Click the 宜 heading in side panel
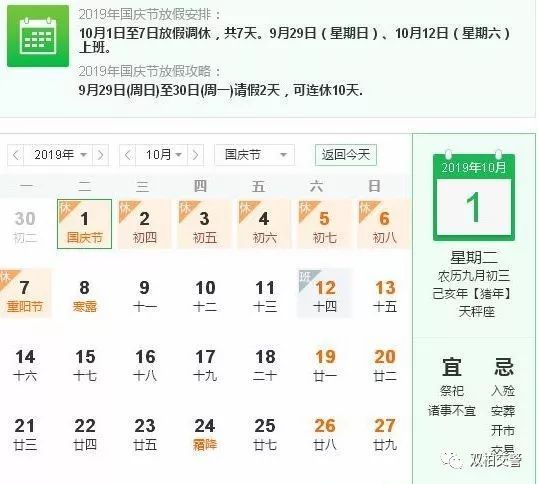 452,367
